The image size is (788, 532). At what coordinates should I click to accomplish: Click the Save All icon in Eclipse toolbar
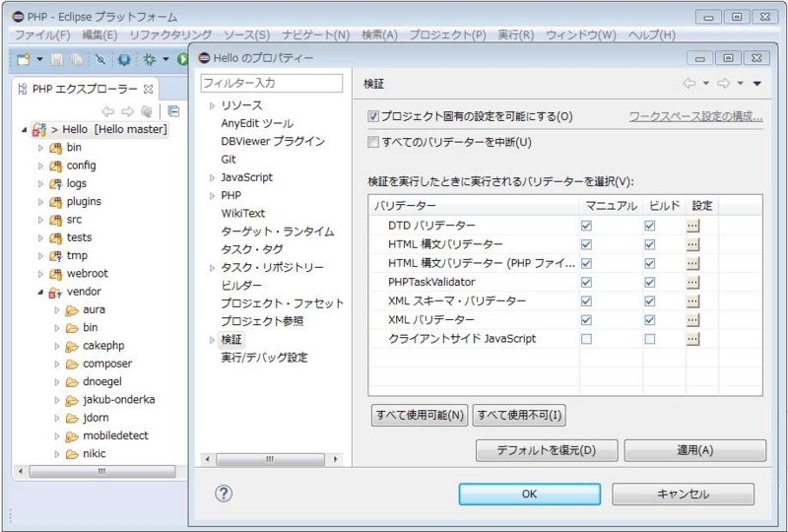point(77,60)
